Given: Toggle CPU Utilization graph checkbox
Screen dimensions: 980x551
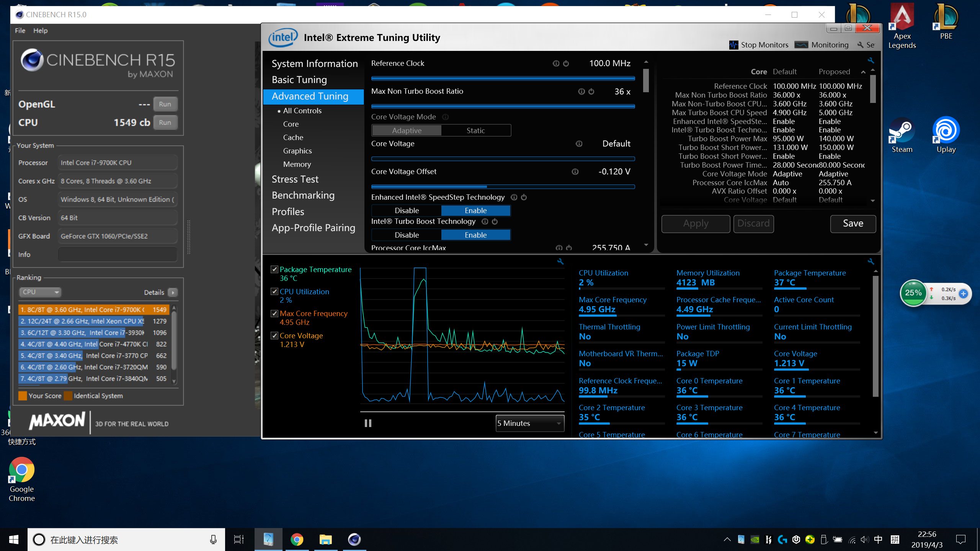Looking at the screenshot, I should (274, 292).
